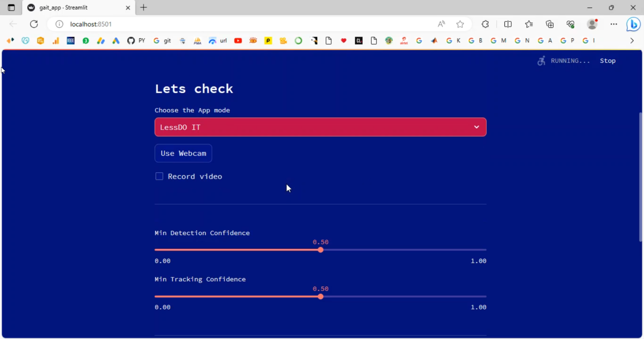Open the Extensions puzzle icon
Screen dimensions: 644x339
click(x=485, y=24)
